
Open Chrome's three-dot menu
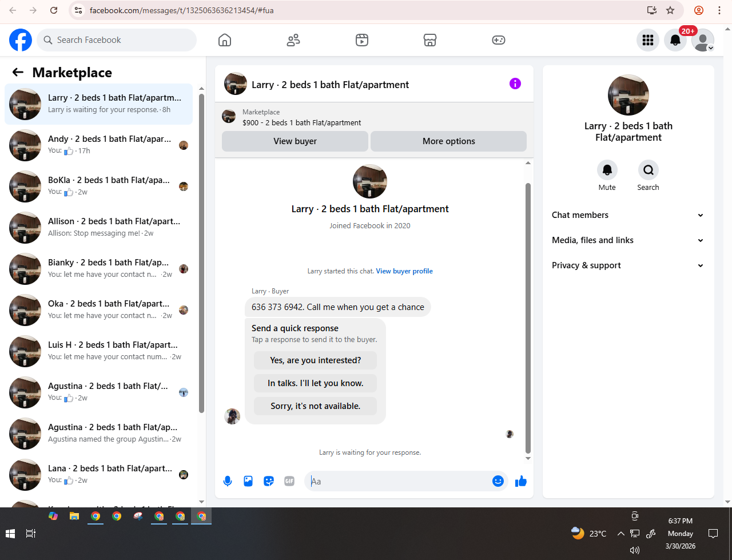[719, 10]
